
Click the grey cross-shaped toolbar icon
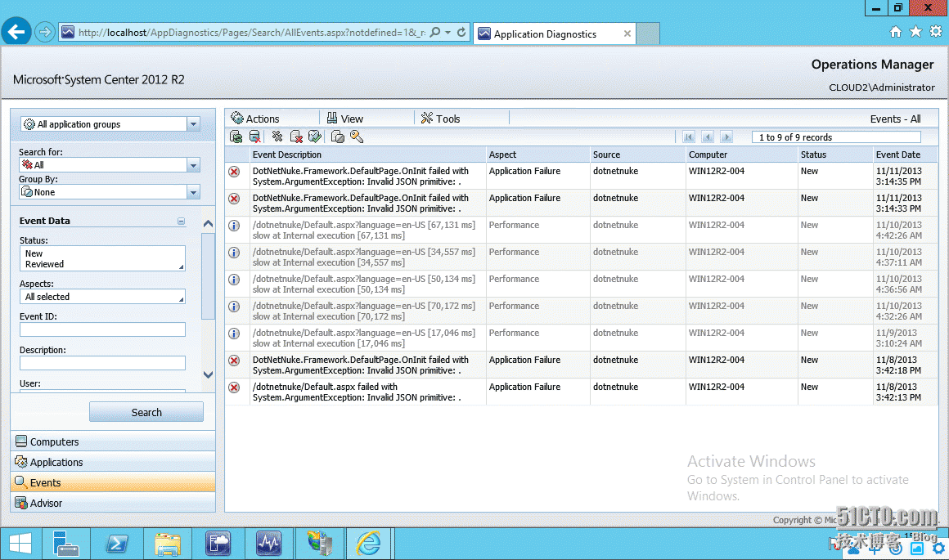click(x=277, y=137)
